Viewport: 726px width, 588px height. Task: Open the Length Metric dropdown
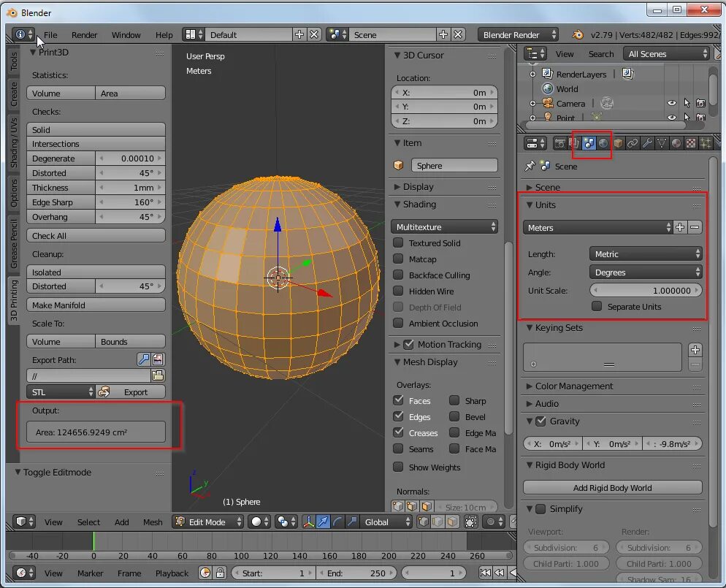point(646,253)
